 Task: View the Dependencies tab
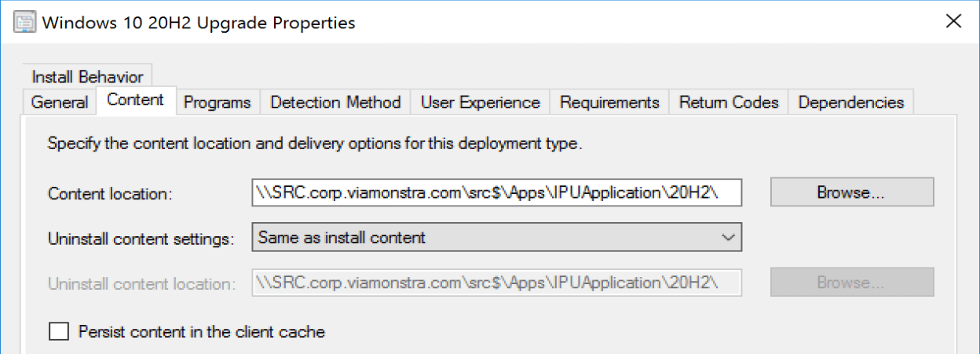point(850,102)
